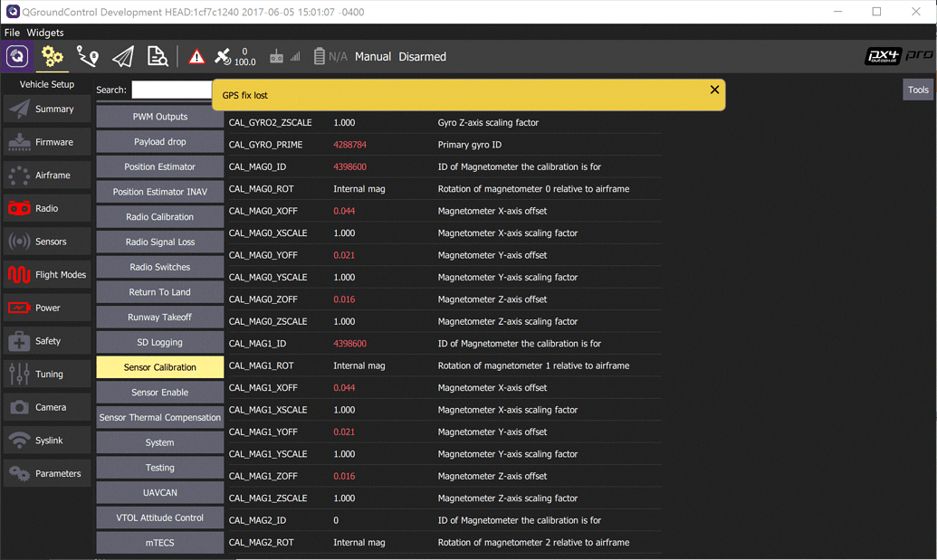Switch to Fly view paper plane icon
The image size is (937, 560).
click(122, 57)
